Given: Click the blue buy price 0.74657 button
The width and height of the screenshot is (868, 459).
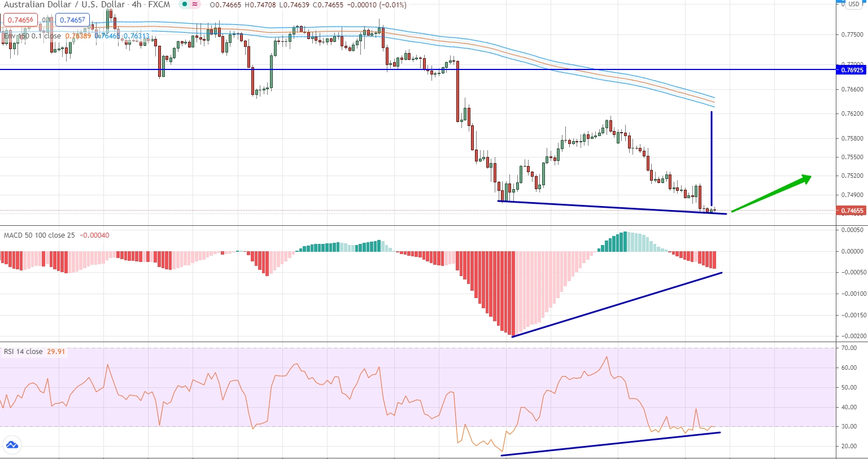Looking at the screenshot, I should pyautogui.click(x=73, y=20).
